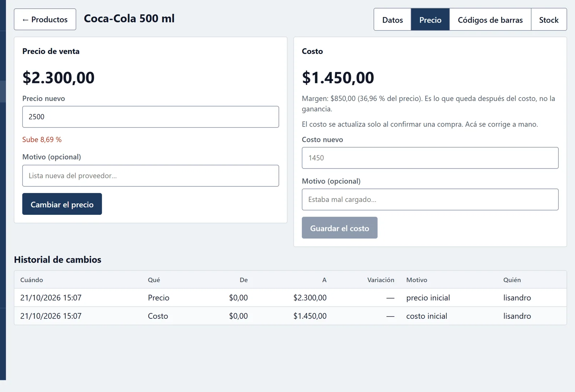Click the Variación column header

(x=381, y=280)
